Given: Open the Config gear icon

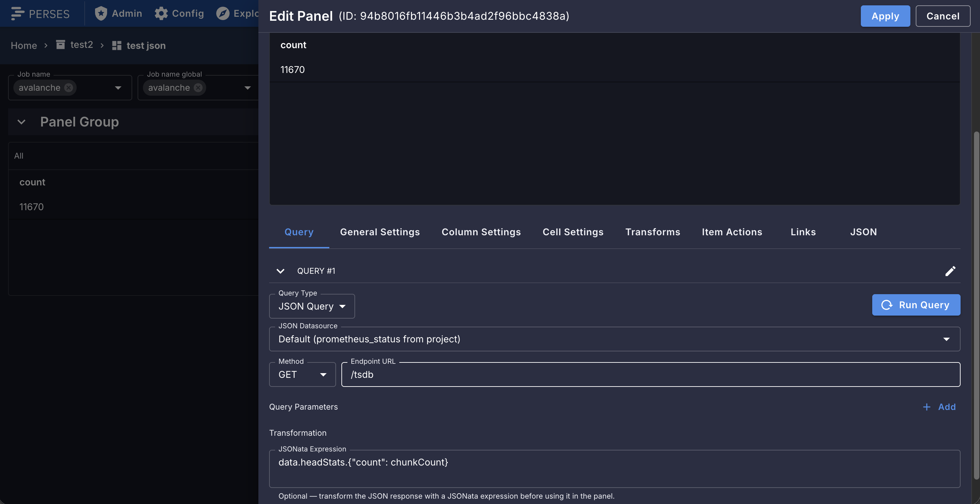Looking at the screenshot, I should coord(161,14).
